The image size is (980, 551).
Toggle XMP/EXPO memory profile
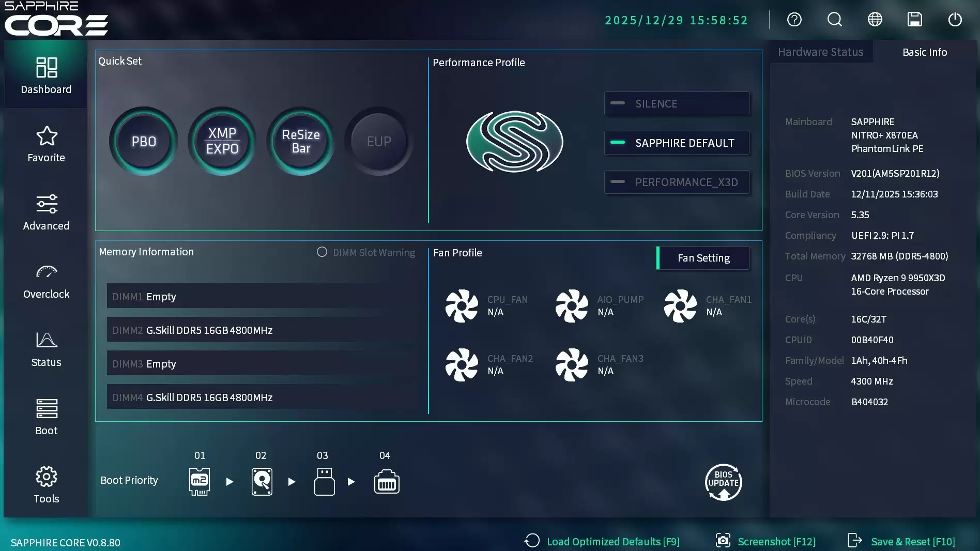[x=222, y=141]
